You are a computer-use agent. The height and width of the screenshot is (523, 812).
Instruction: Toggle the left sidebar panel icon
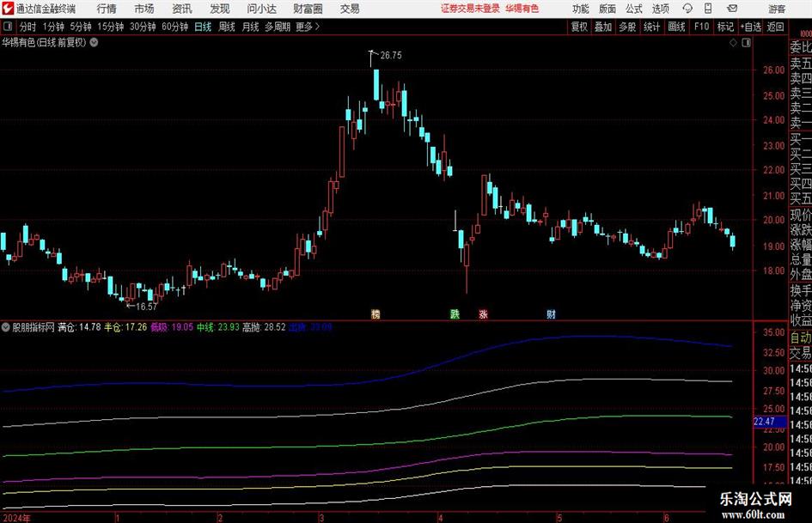pyautogui.click(x=8, y=27)
